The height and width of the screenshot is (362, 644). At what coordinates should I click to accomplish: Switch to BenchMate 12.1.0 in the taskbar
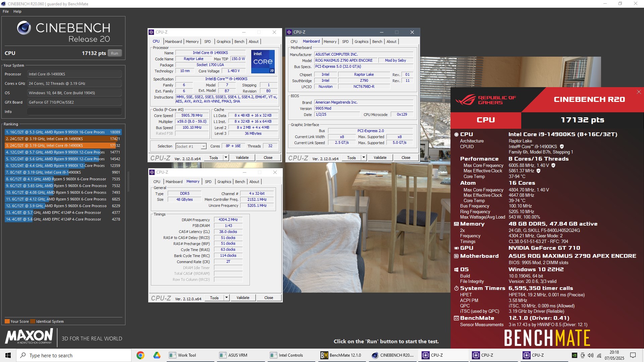[341, 355]
